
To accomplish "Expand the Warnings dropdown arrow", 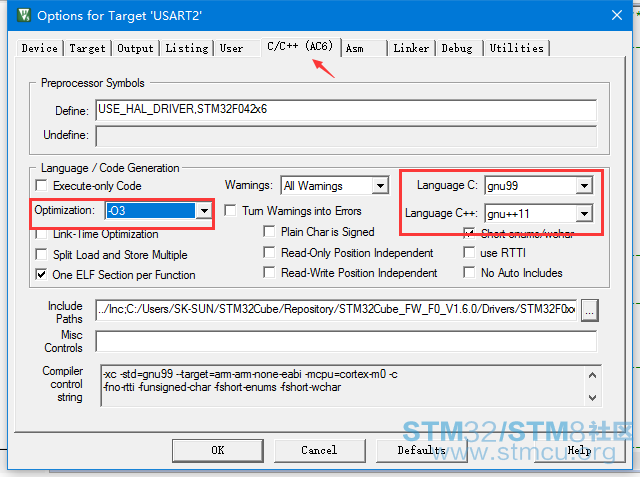I will [x=380, y=186].
